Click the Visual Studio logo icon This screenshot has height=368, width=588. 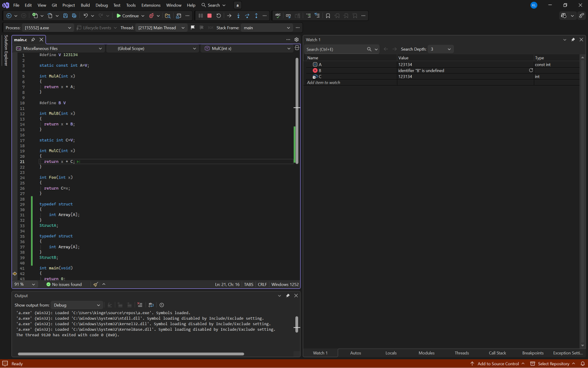point(6,5)
